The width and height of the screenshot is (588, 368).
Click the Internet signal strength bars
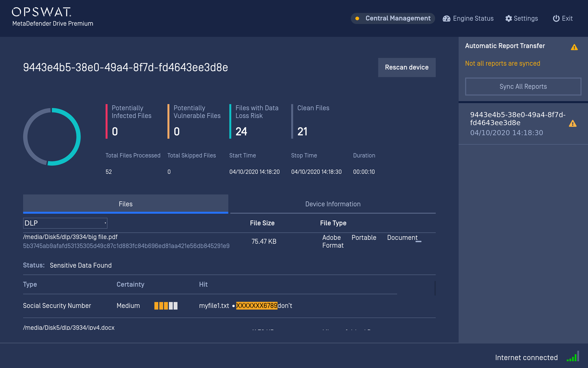point(573,357)
